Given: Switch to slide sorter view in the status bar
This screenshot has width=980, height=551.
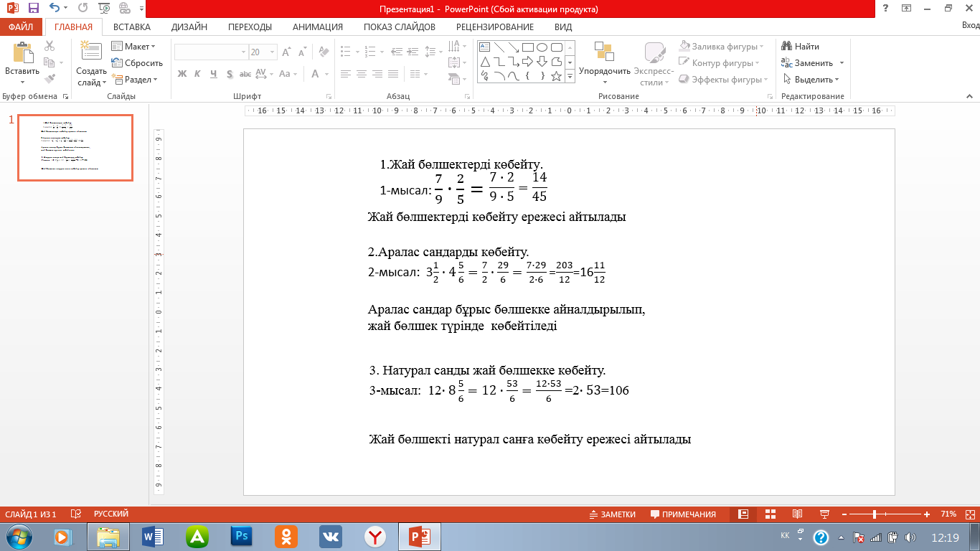Looking at the screenshot, I should [770, 514].
